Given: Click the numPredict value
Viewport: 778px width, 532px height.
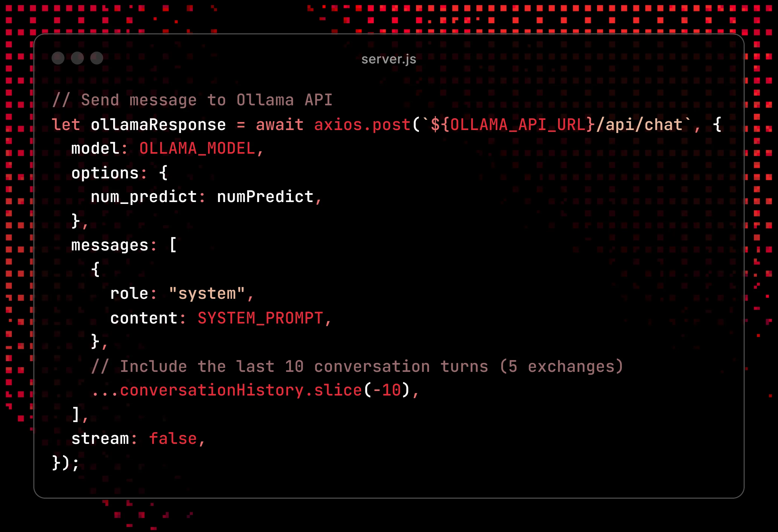Looking at the screenshot, I should coord(265,196).
